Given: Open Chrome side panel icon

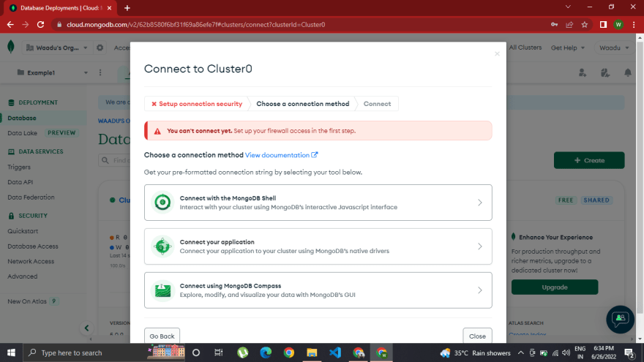Looking at the screenshot, I should [x=603, y=25].
